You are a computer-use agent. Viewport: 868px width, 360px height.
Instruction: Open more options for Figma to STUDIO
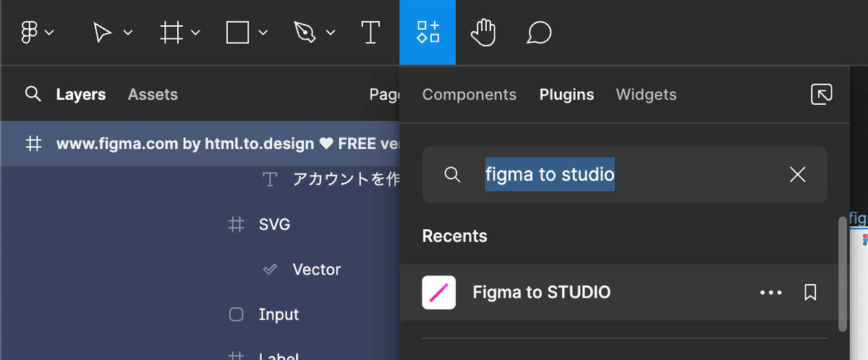click(x=771, y=293)
